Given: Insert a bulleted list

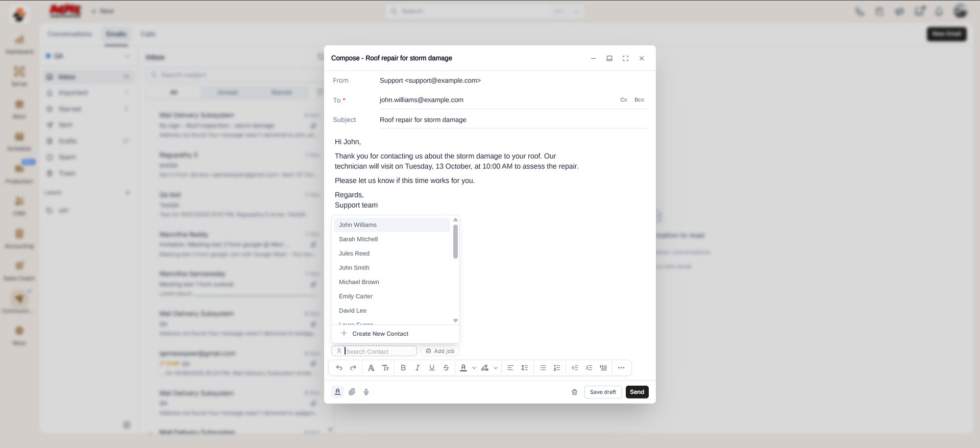Looking at the screenshot, I should [x=543, y=368].
